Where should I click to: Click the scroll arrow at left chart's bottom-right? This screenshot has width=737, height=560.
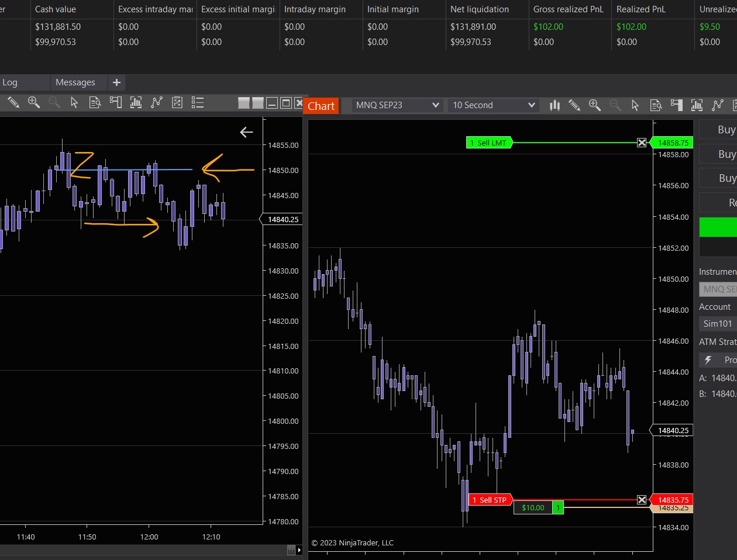click(299, 550)
